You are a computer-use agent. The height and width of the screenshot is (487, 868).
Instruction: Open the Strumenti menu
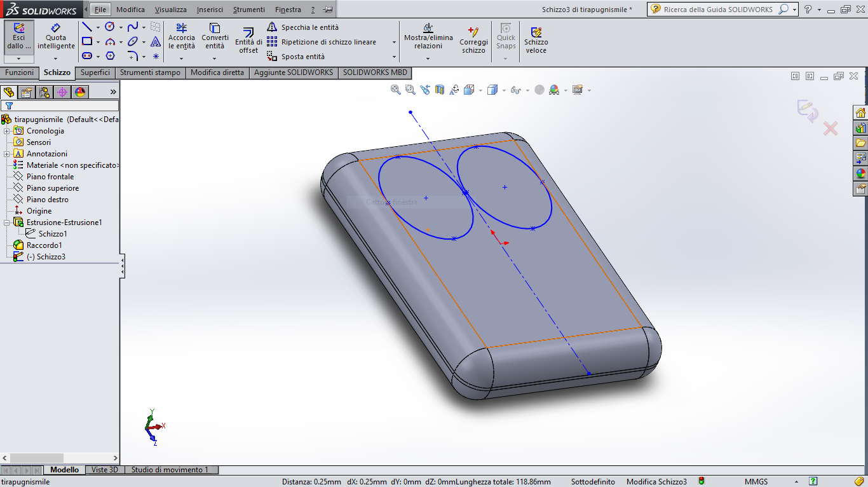(x=249, y=10)
